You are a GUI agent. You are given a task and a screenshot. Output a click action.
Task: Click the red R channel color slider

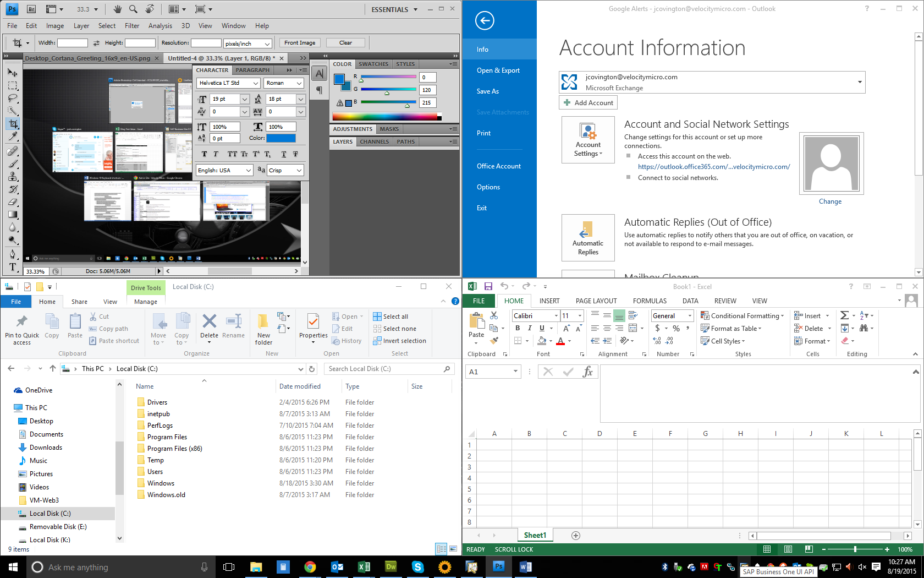[x=388, y=78]
